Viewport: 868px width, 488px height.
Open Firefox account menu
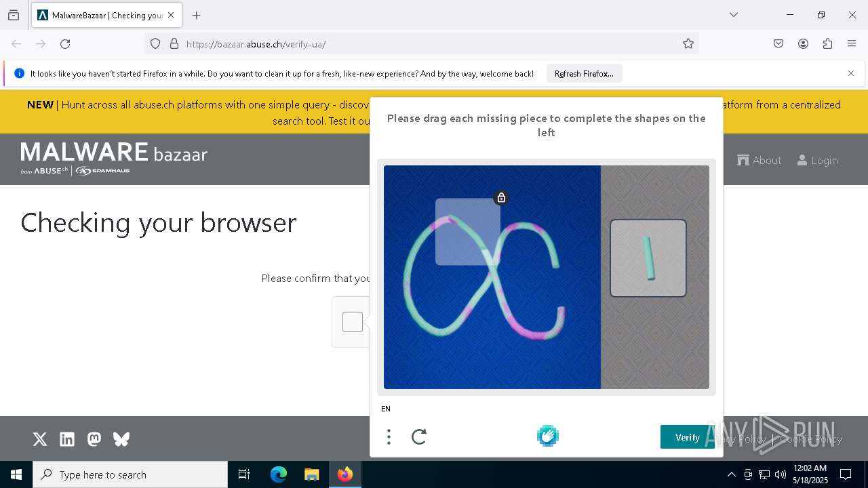(x=803, y=44)
